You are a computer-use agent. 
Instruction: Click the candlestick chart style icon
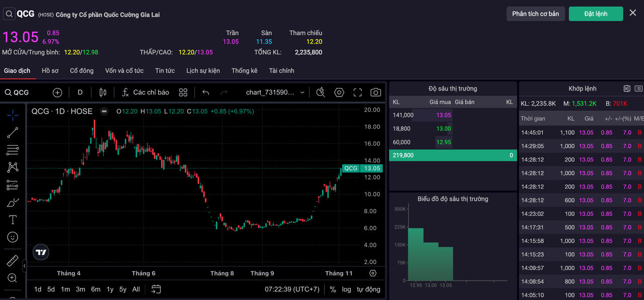(103, 92)
